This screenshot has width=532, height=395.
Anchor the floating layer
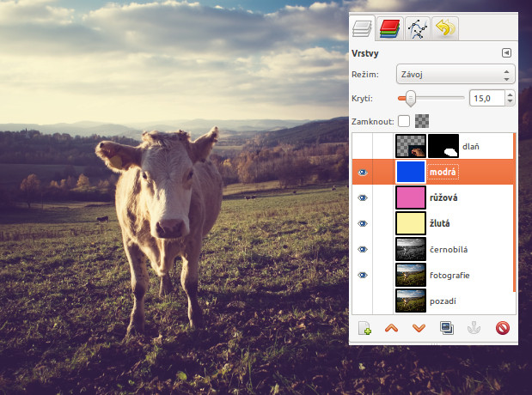click(474, 328)
